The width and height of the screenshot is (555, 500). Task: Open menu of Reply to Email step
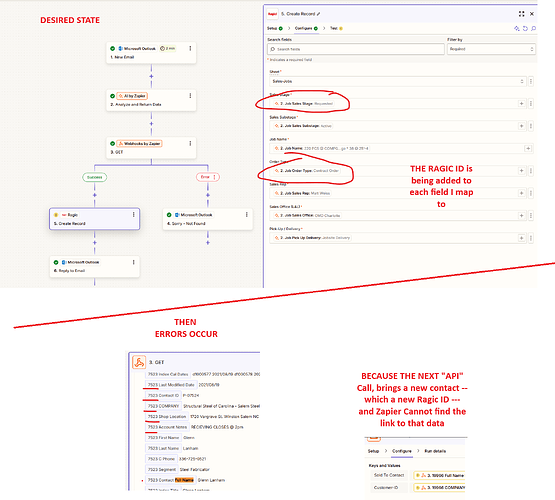point(133,262)
